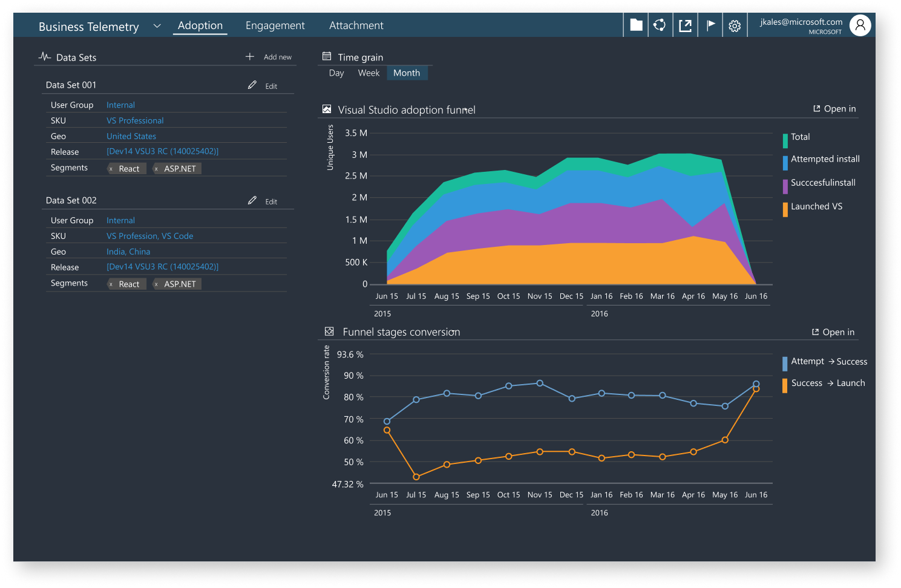Click Attempted install legend swatch
This screenshot has width=901, height=588.
785,163
